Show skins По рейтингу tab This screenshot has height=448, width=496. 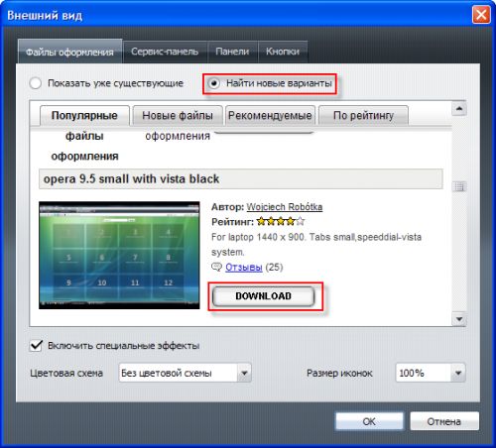pyautogui.click(x=363, y=116)
